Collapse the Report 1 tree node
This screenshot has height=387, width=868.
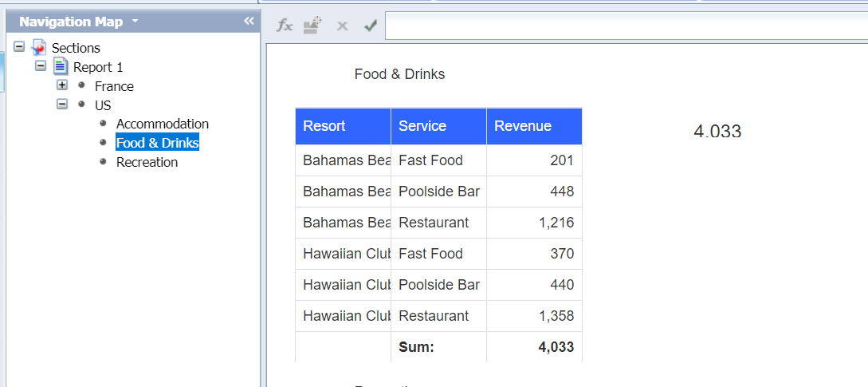pyautogui.click(x=41, y=67)
